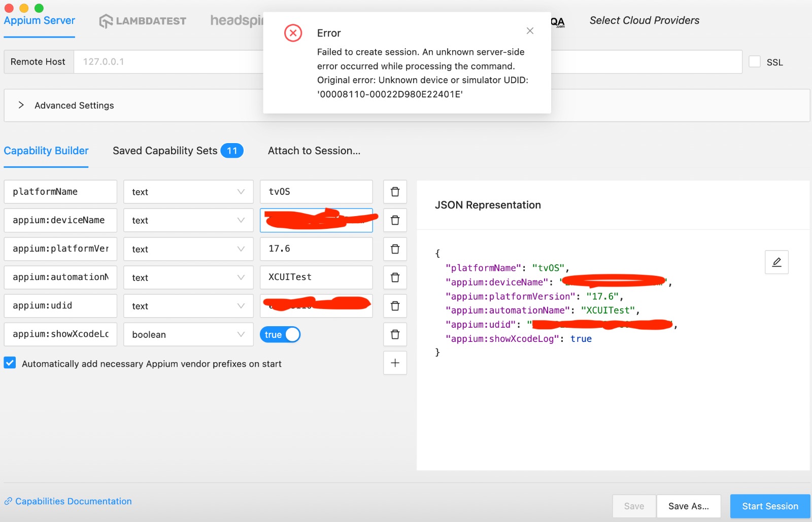Click the appium:automationName name field

click(x=60, y=277)
